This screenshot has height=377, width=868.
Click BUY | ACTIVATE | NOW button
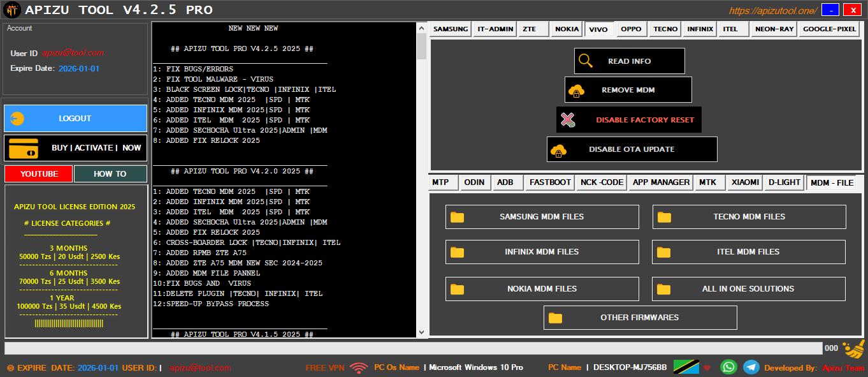pos(75,148)
